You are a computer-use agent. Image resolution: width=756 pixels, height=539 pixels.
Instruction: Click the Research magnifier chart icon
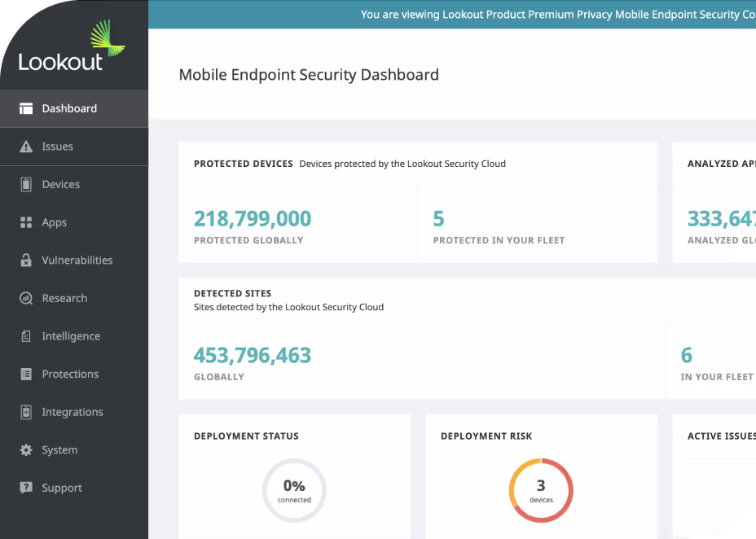[26, 298]
